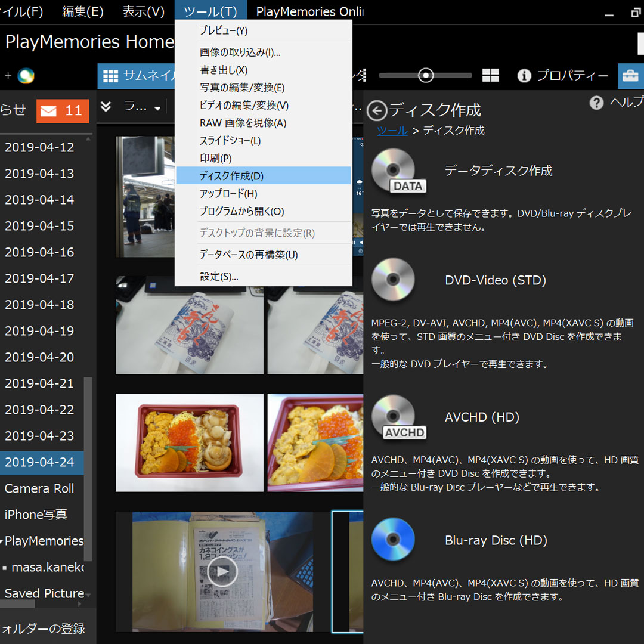This screenshot has height=644, width=644.
Task: Click the toolbox tools icon
Action: click(630, 76)
